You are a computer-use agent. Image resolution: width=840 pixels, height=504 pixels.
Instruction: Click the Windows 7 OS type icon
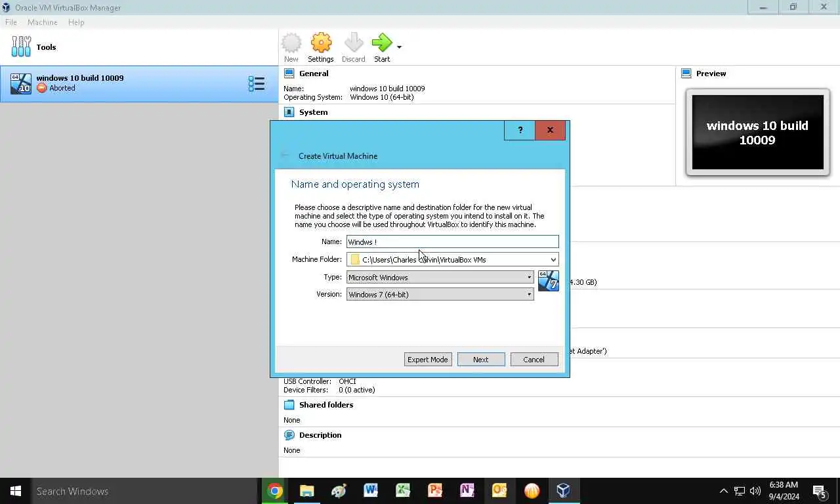(549, 281)
